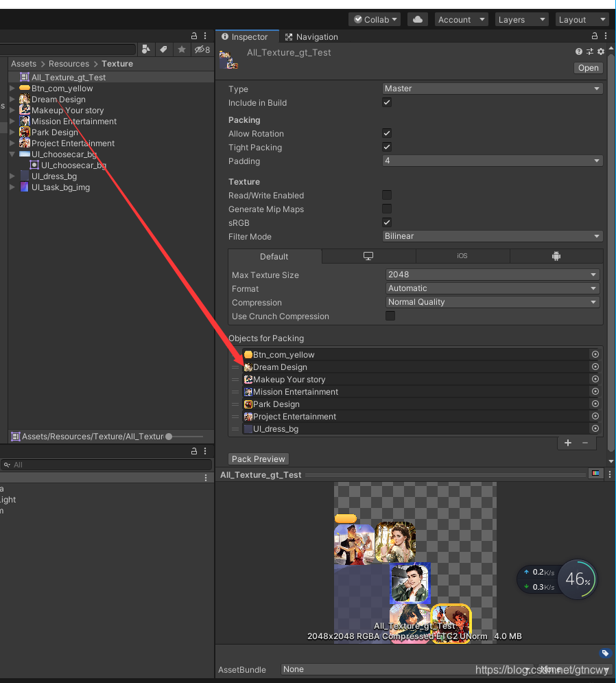Click the Open button in the Inspector
The height and width of the screenshot is (683, 616).
tap(588, 67)
